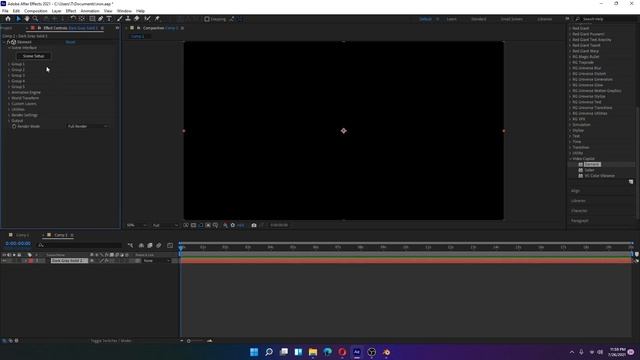Toggle the Snapping checkbox
This screenshot has height=360, width=640.
(x=207, y=19)
